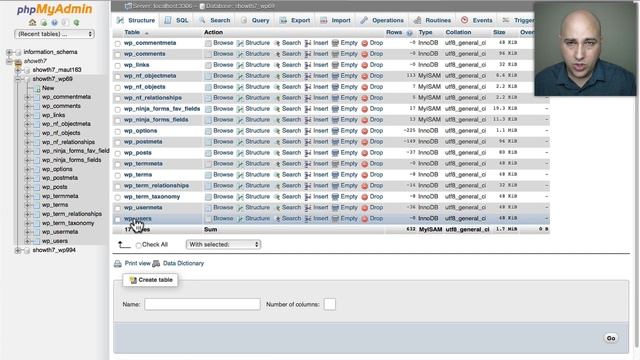Open the Export tab
The width and height of the screenshot is (640, 360).
(x=295, y=20)
